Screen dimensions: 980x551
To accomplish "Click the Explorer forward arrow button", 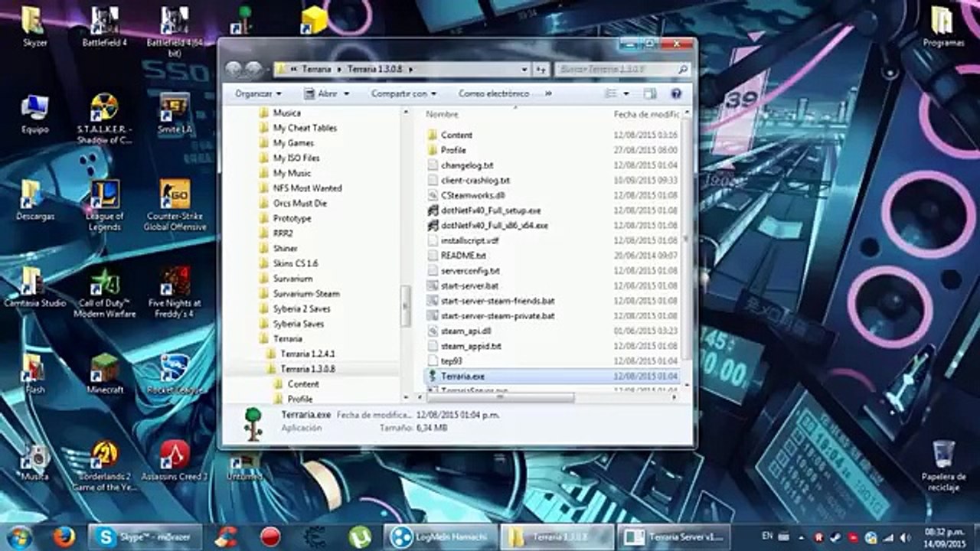I will [253, 69].
